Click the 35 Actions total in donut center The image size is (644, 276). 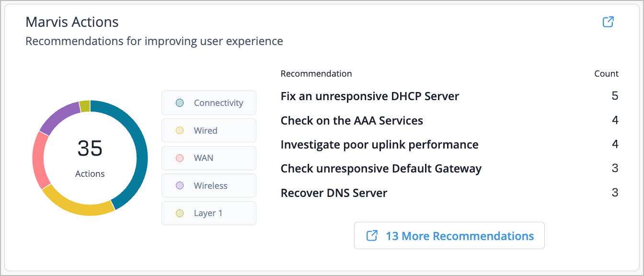(x=90, y=157)
